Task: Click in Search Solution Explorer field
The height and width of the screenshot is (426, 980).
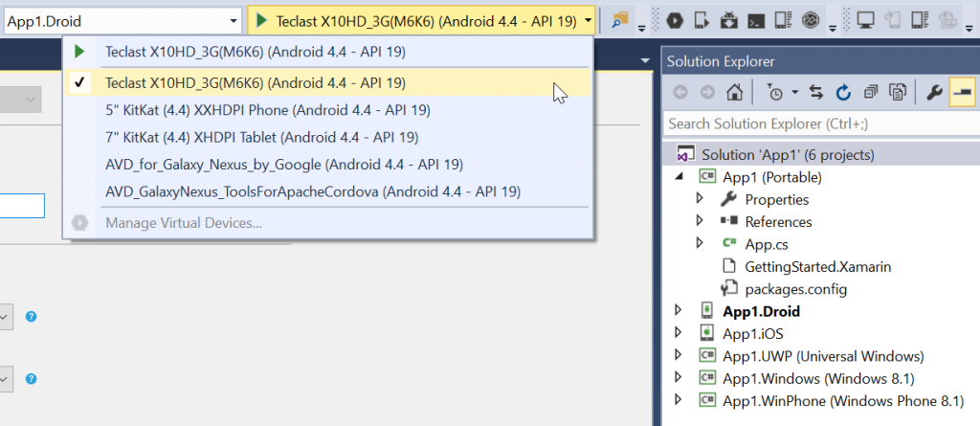Action: pos(820,123)
